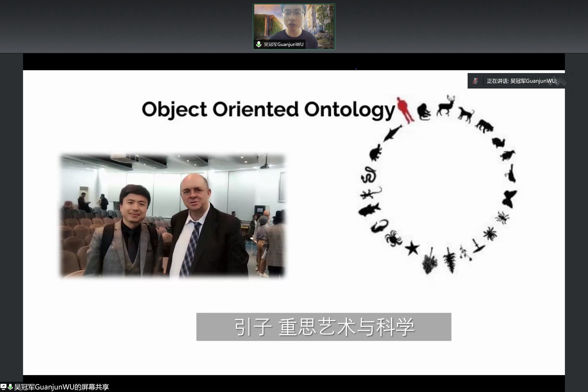The image size is (588, 392).
Task: Click the screen share icon at bottom left
Action: pos(3,387)
